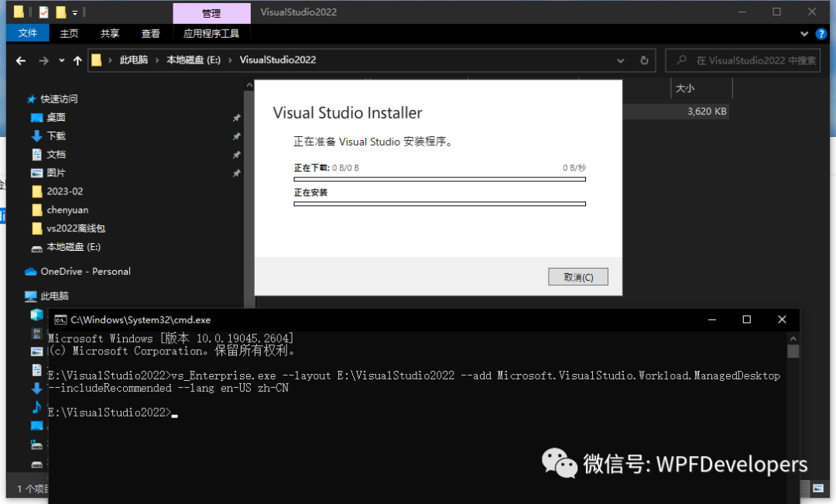
Task: Select 快速访问 in navigation pane
Action: point(59,98)
